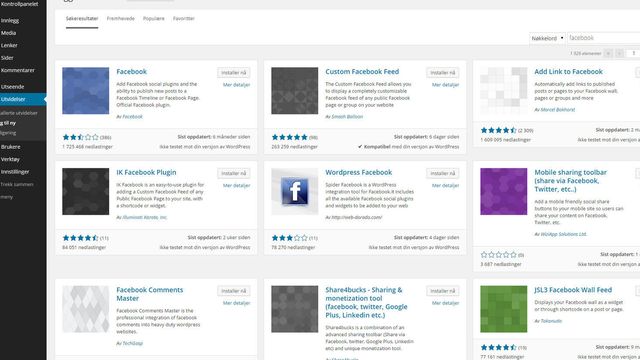Open Facebook Comments Master title link
This screenshot has height=360, width=640.
pyautogui.click(x=149, y=294)
